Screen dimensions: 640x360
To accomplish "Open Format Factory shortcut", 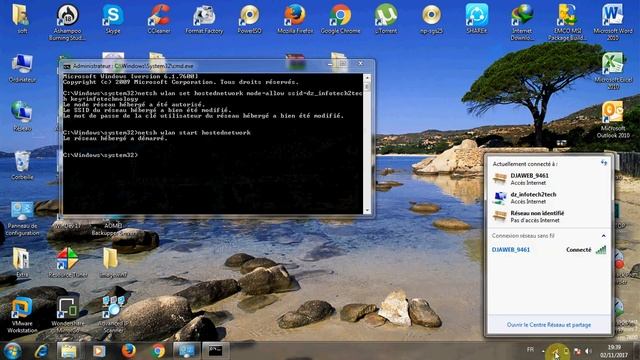I will [204, 18].
